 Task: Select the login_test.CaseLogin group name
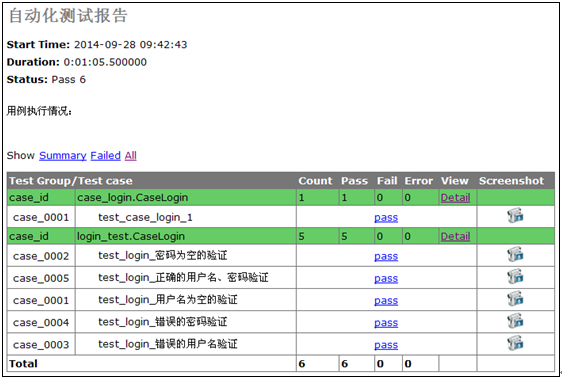coord(131,236)
